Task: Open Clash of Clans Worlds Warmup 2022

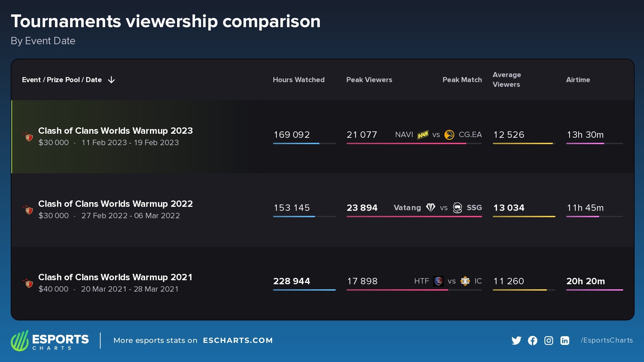Action: [115, 204]
